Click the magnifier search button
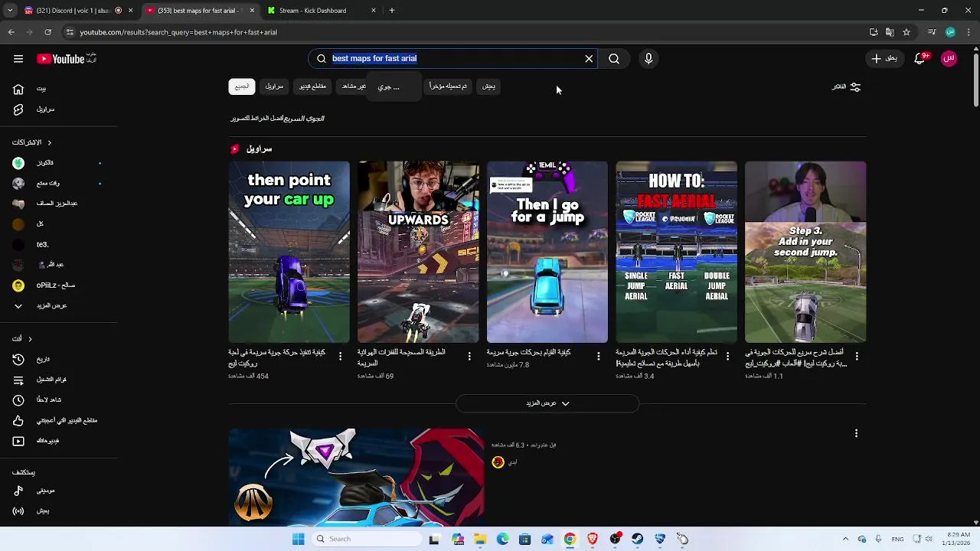The width and height of the screenshot is (980, 551). click(614, 59)
